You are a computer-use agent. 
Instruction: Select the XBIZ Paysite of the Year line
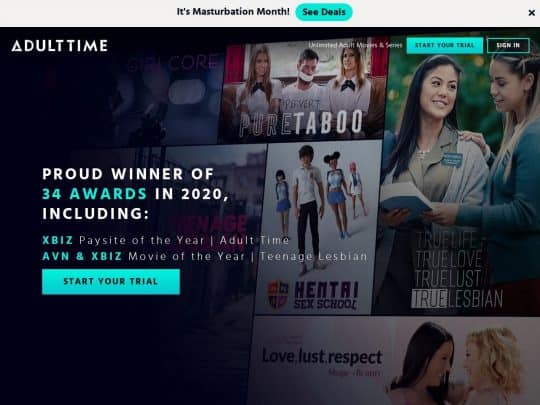[166, 240]
